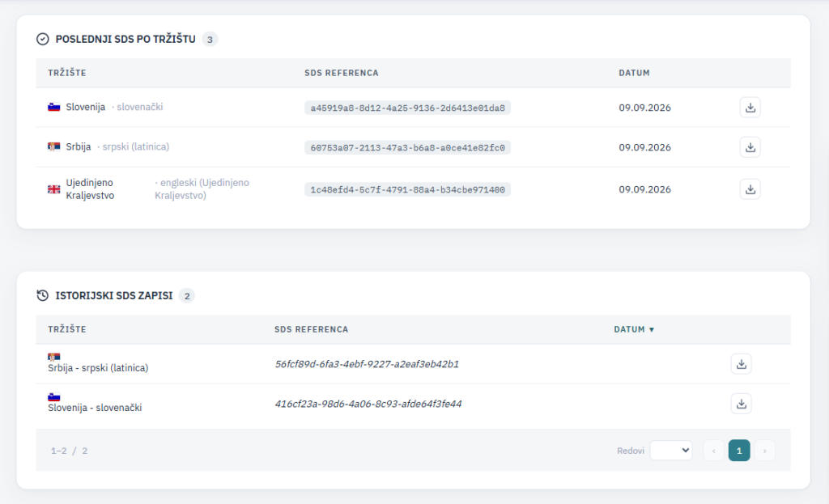Click the Slovenia flag in historical records
This screenshot has height=504, width=829.
pyautogui.click(x=54, y=396)
